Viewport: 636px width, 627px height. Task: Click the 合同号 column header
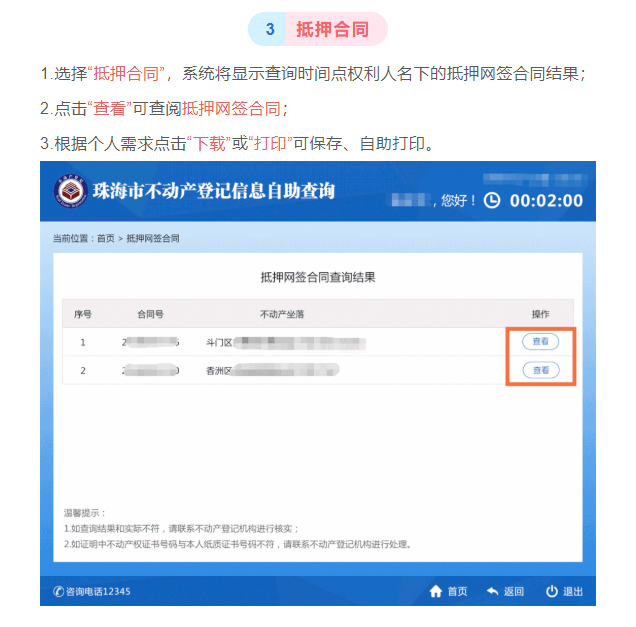(x=150, y=314)
